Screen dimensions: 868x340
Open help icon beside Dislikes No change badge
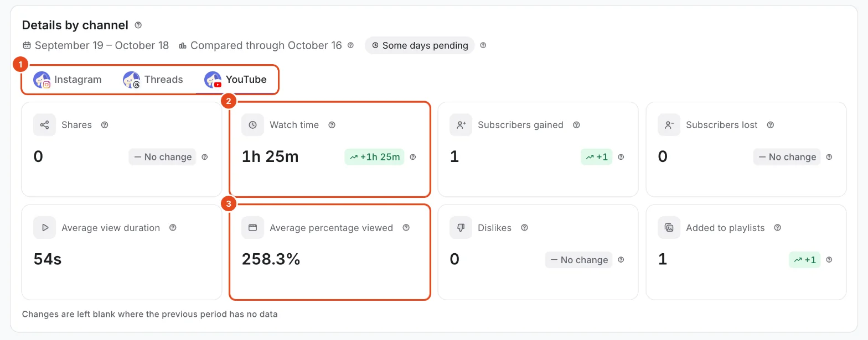pos(621,260)
